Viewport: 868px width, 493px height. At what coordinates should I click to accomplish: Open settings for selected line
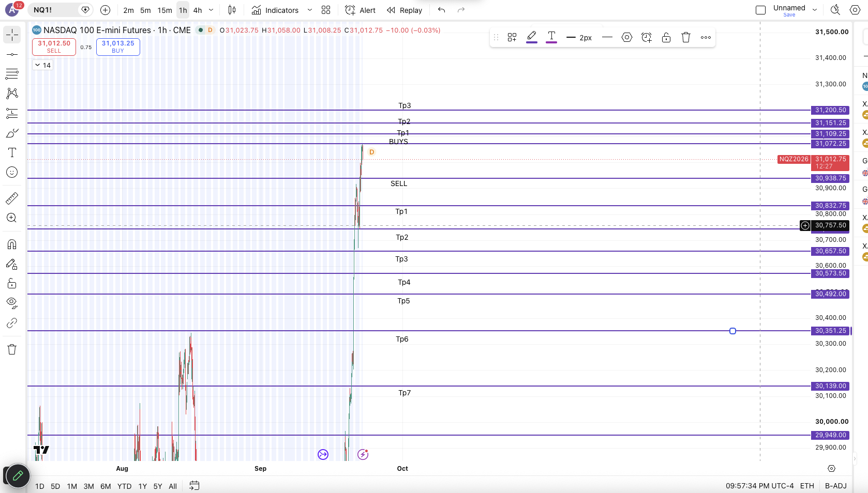pyautogui.click(x=627, y=37)
